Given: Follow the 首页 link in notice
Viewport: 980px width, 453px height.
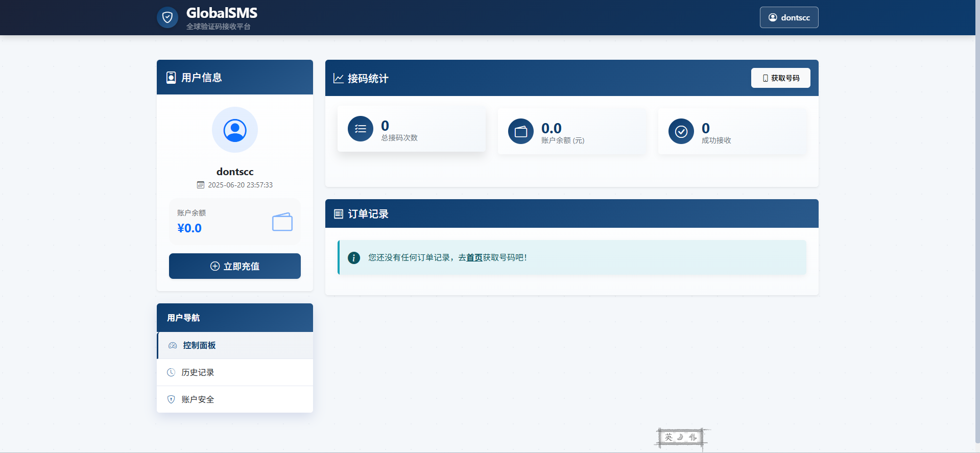Looking at the screenshot, I should pos(474,258).
